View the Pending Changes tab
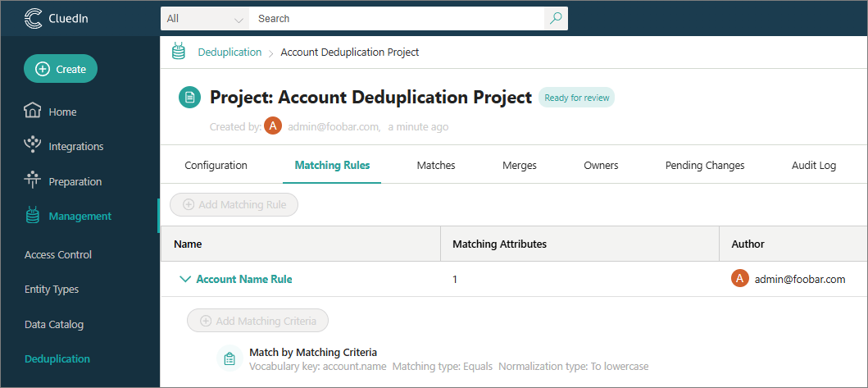868x388 pixels. [x=705, y=165]
